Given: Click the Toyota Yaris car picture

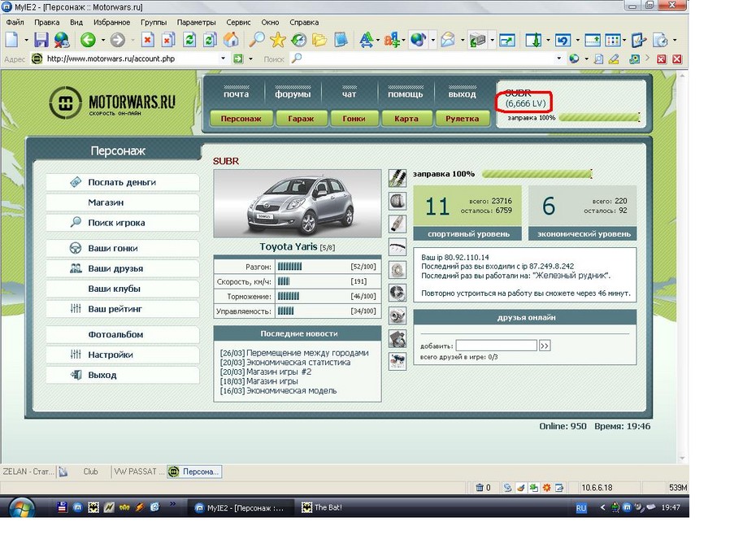Looking at the screenshot, I should pyautogui.click(x=298, y=203).
